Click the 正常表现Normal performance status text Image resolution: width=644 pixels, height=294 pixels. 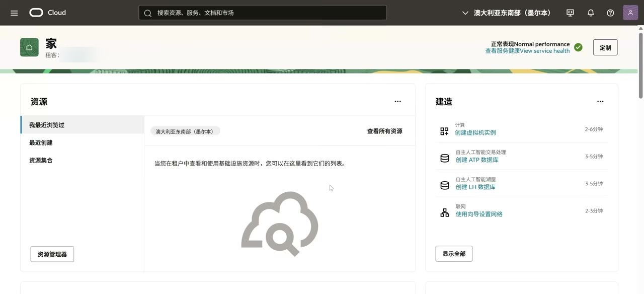pos(530,44)
